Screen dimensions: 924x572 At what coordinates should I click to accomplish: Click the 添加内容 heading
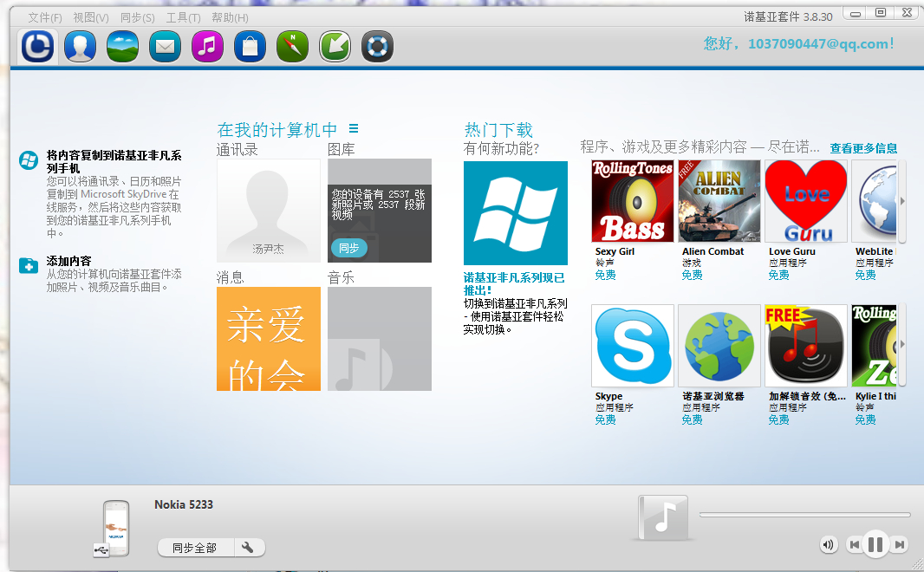coord(69,261)
